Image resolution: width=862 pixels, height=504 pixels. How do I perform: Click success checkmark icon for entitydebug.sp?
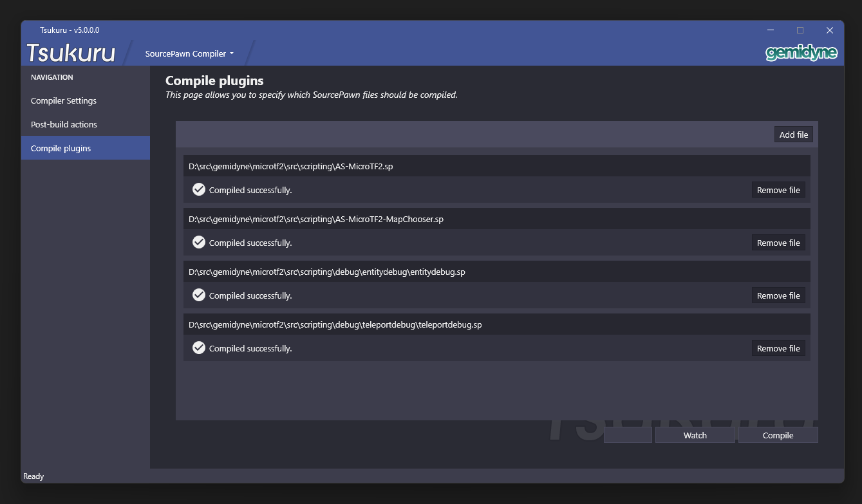[199, 295]
